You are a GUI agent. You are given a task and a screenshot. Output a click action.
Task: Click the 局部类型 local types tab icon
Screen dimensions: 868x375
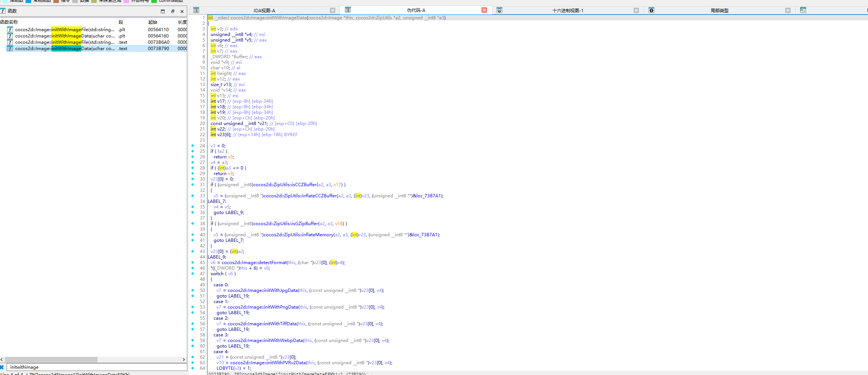point(651,10)
